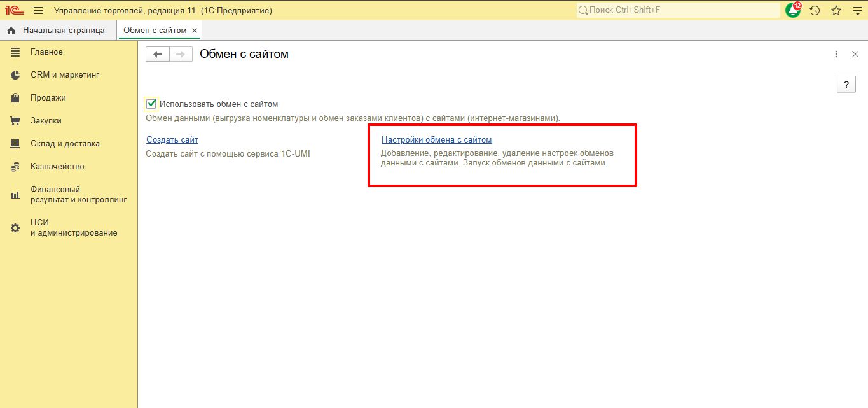868x408 pixels.
Task: Open НСИ и администрирование section
Action: pos(73,228)
